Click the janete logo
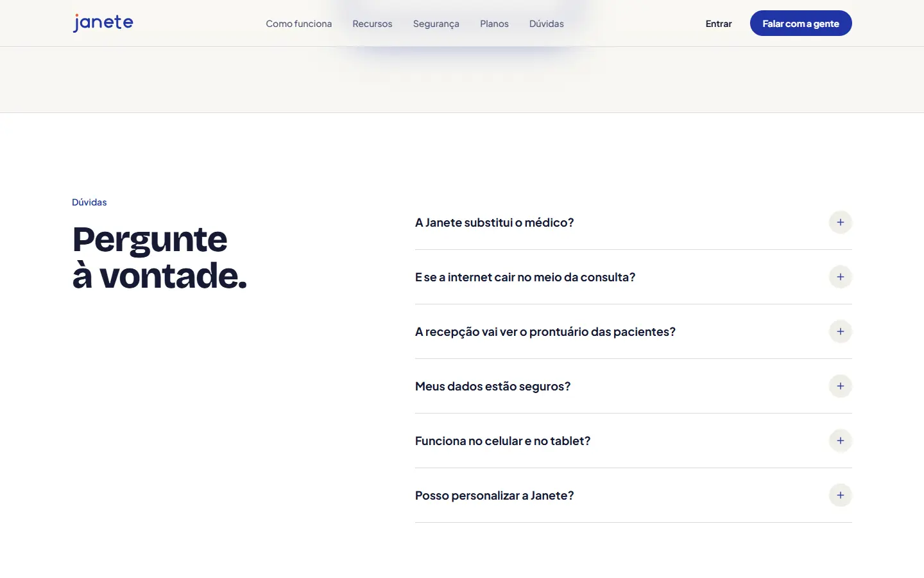 (x=103, y=23)
